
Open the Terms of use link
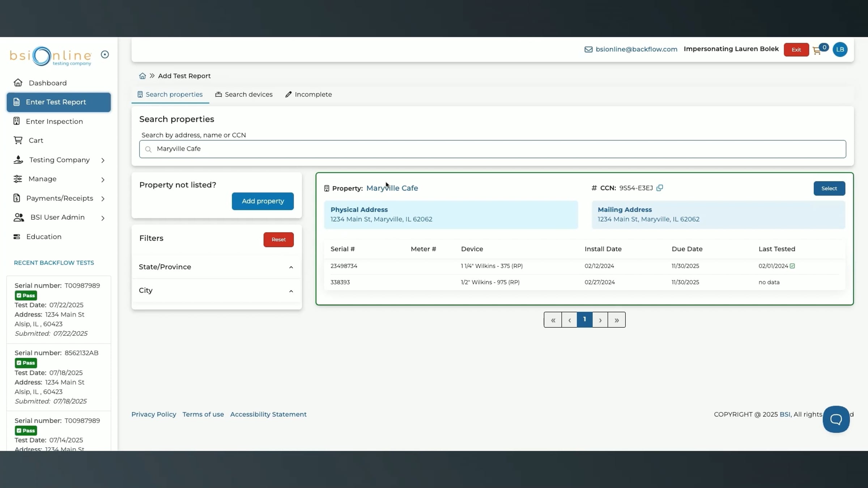(203, 415)
